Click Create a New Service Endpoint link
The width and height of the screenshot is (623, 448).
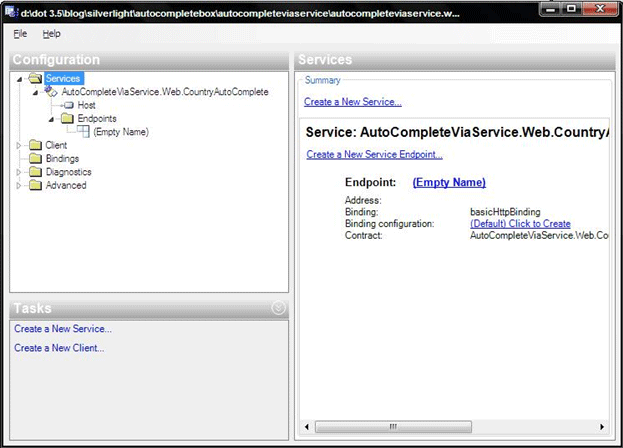click(x=374, y=154)
